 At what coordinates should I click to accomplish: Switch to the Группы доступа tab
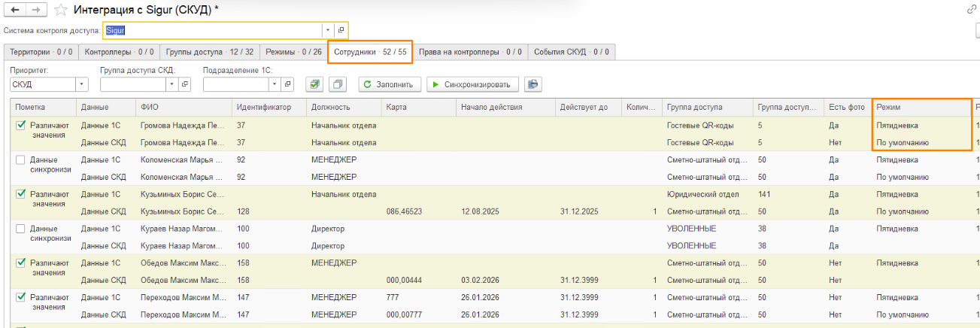pyautogui.click(x=210, y=52)
